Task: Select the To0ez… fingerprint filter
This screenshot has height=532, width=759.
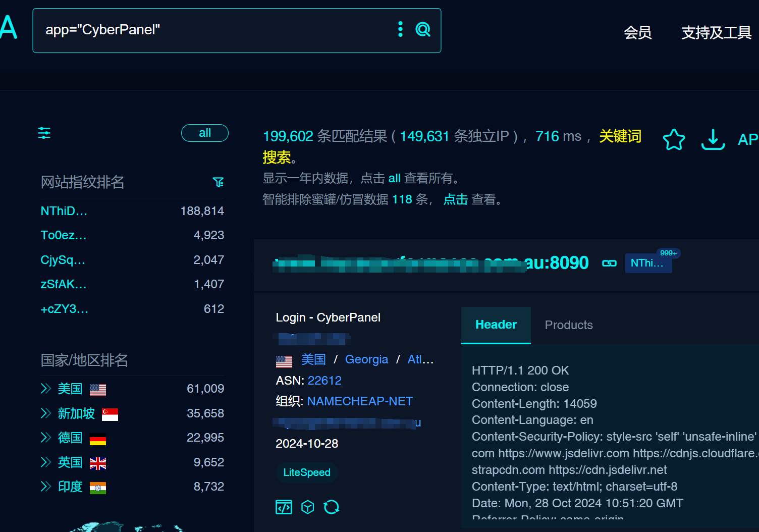Action: pyautogui.click(x=64, y=235)
